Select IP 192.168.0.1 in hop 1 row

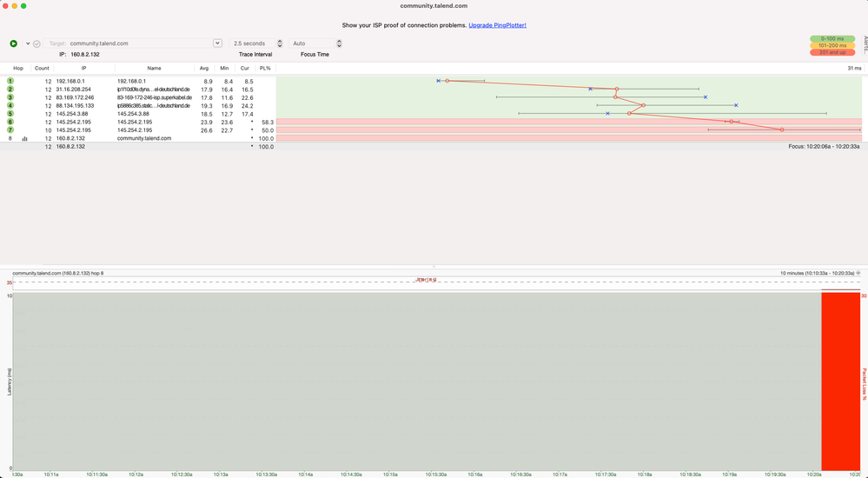pos(70,81)
